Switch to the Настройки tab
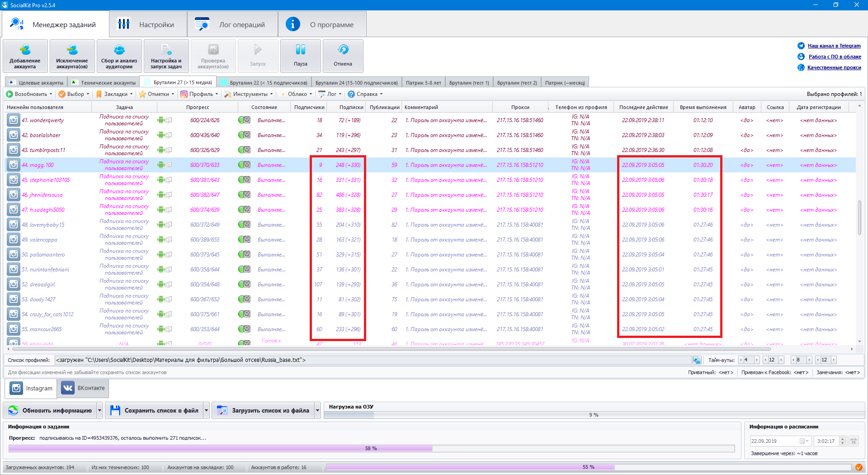Viewport: 868px width, 475px height. tap(148, 24)
